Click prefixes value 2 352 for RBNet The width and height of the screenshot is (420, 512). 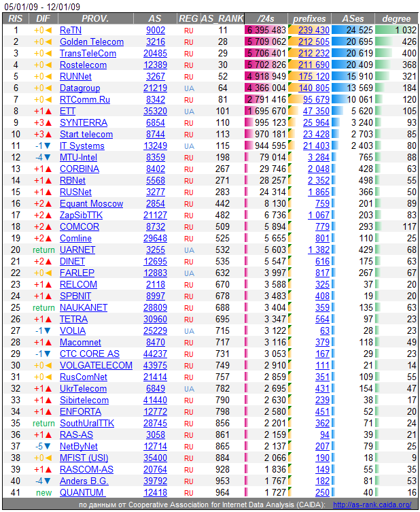[319, 181]
